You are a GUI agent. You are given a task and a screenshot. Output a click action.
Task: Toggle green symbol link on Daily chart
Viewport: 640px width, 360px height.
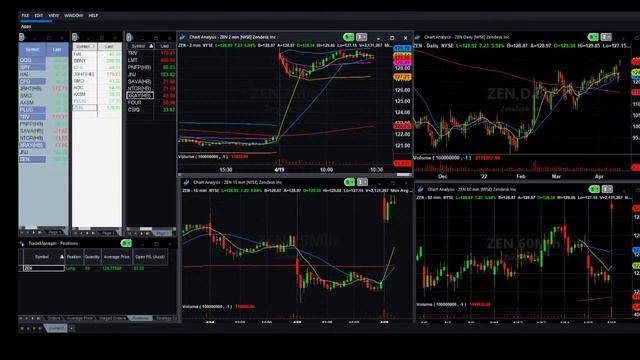pos(593,37)
